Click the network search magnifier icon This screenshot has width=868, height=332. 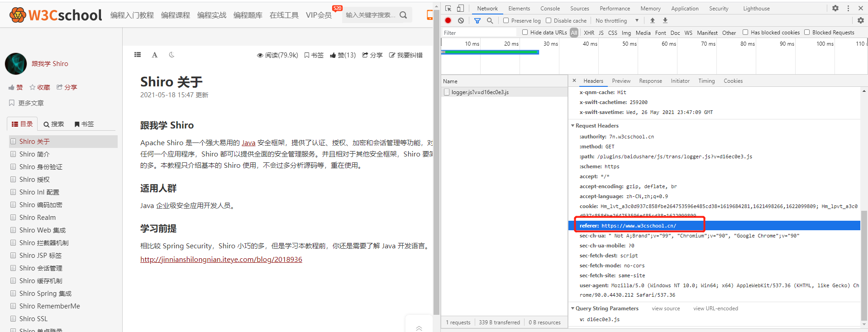coord(490,20)
